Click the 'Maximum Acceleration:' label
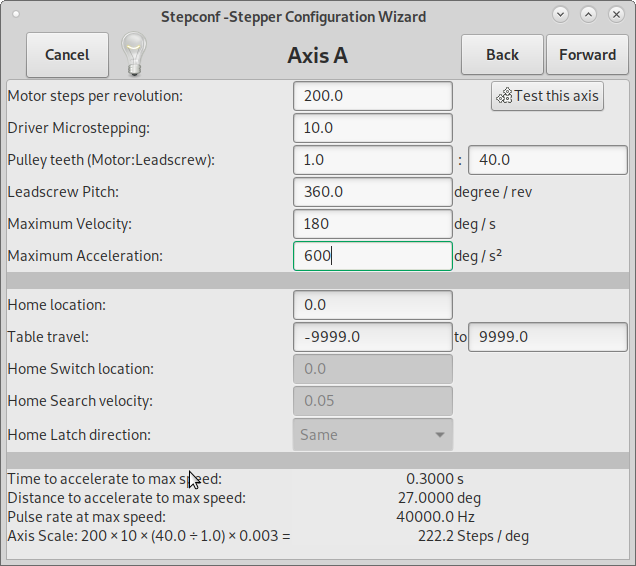 click(x=85, y=256)
